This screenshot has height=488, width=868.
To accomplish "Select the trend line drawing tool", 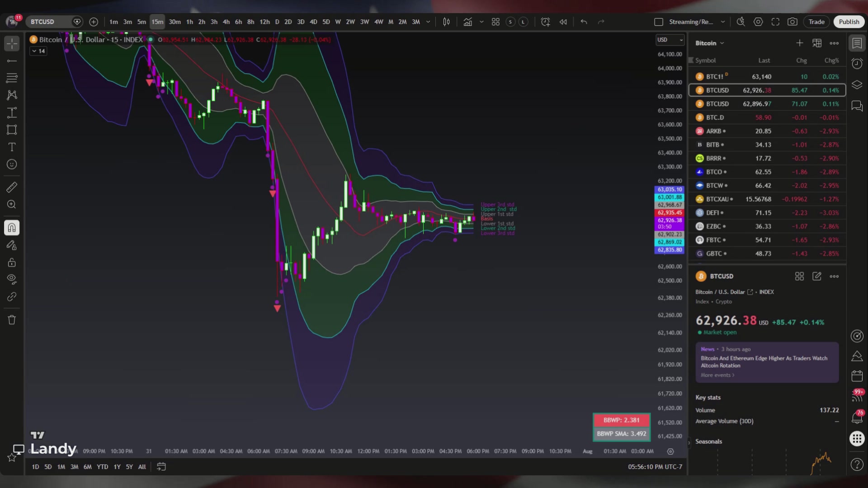I will (x=12, y=61).
